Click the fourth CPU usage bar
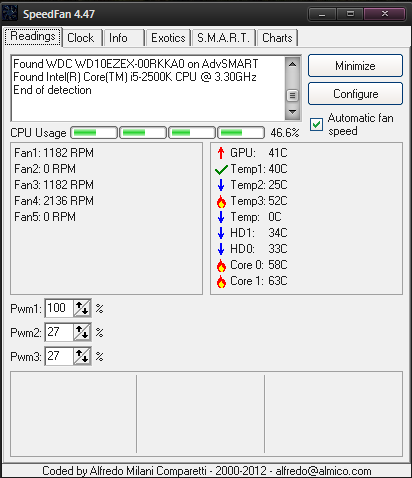 [241, 133]
